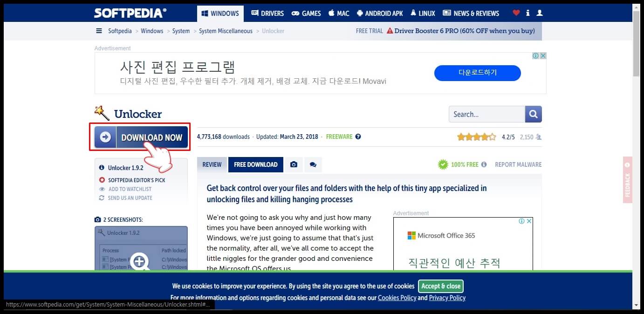The height and width of the screenshot is (314, 644).
Task: Click Unlocker breadcrumb text
Action: coord(273,31)
